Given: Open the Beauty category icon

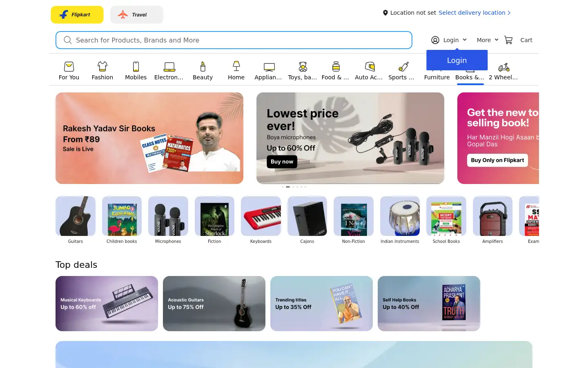Looking at the screenshot, I should [x=203, y=67].
